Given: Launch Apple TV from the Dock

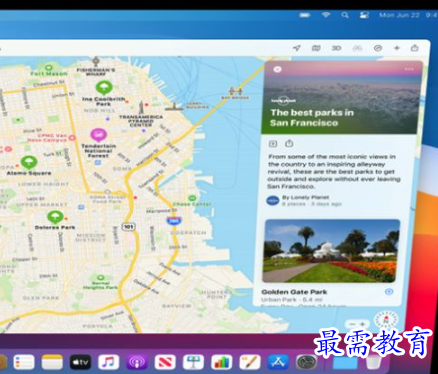Looking at the screenshot, I should click(x=80, y=362).
